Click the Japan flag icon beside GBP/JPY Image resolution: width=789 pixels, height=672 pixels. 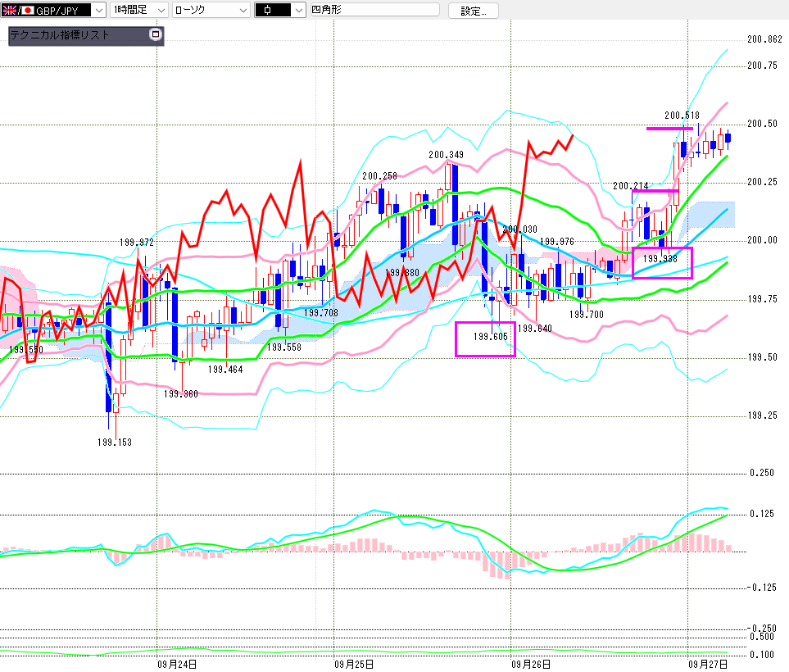point(27,11)
